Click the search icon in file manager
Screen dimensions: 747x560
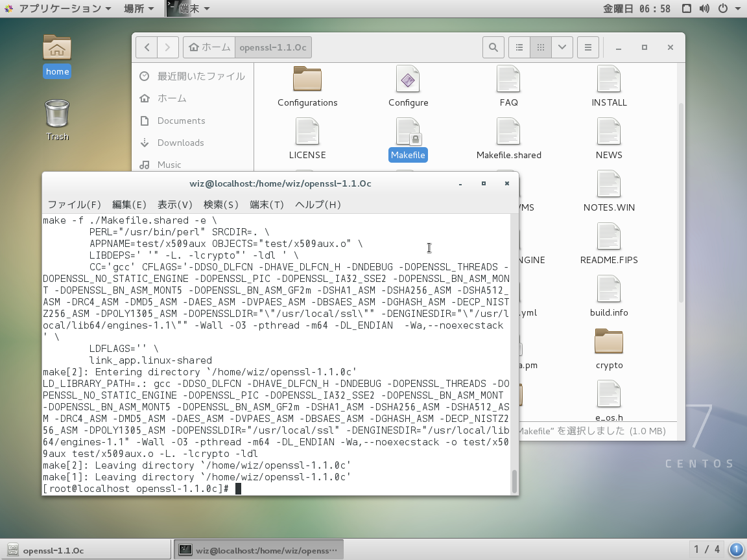pyautogui.click(x=493, y=47)
